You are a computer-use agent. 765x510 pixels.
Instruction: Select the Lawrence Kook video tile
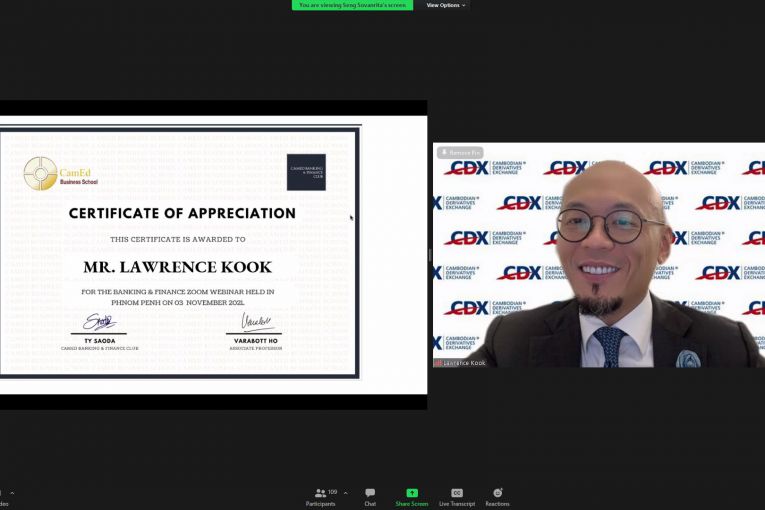point(599,255)
